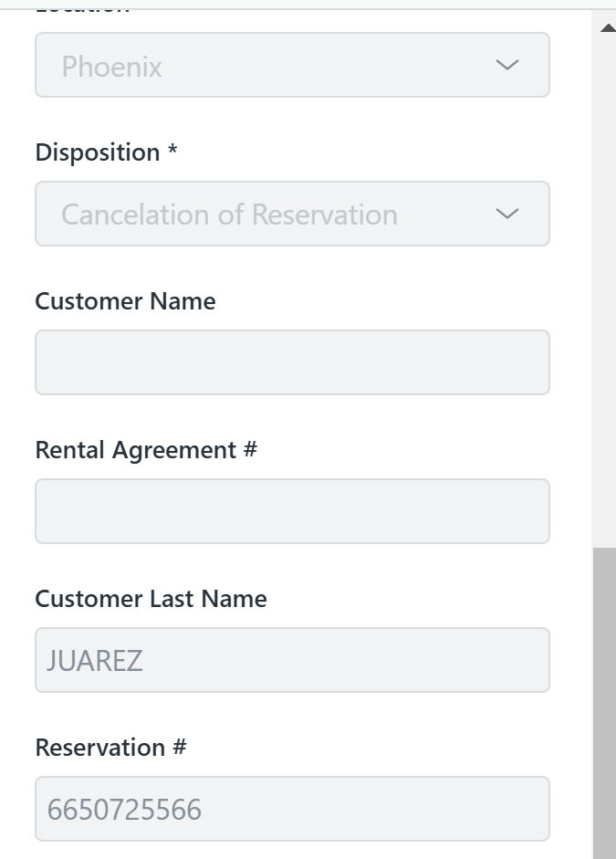Click the Rental Agreement # label

click(x=146, y=450)
